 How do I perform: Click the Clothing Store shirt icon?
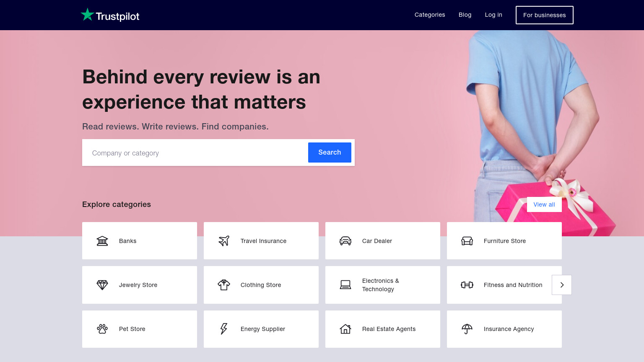coord(224,285)
